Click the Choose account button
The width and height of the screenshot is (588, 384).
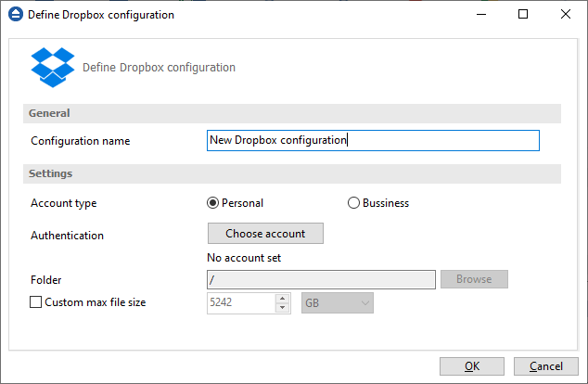265,233
